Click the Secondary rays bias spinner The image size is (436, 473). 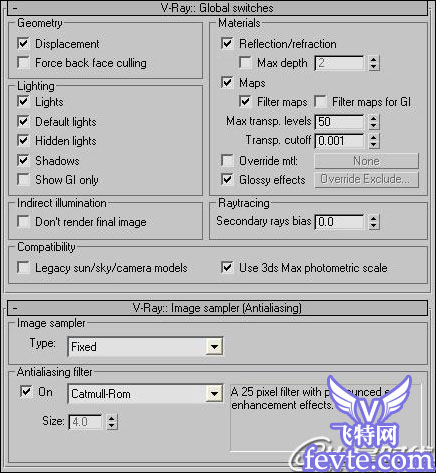point(374,222)
